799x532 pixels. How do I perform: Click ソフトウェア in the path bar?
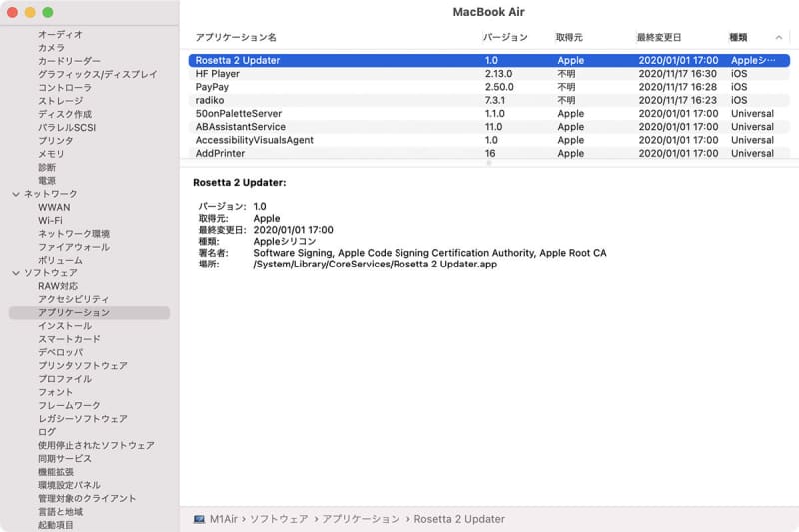pyautogui.click(x=279, y=519)
